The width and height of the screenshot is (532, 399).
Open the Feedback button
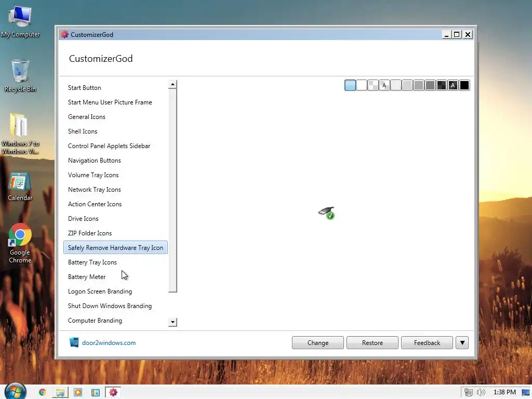click(427, 343)
